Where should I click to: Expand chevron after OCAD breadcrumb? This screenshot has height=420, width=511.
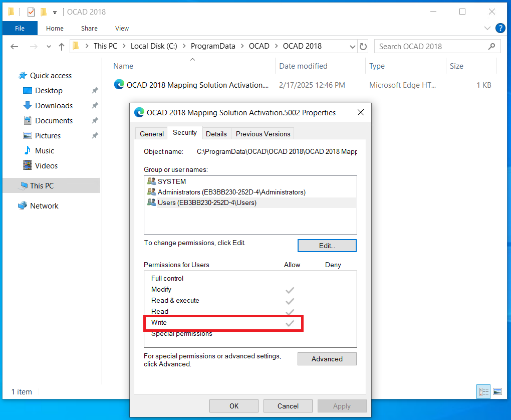(x=277, y=46)
